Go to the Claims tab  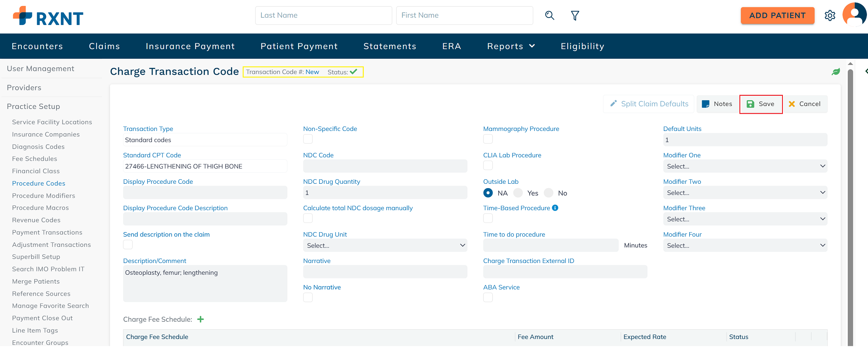pos(104,46)
